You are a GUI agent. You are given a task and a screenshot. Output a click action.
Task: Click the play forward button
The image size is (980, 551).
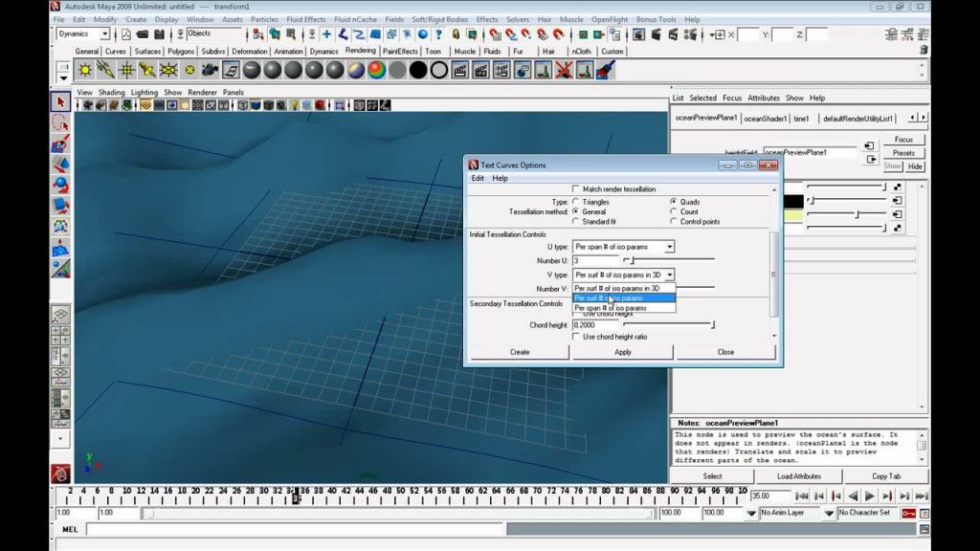click(x=869, y=496)
